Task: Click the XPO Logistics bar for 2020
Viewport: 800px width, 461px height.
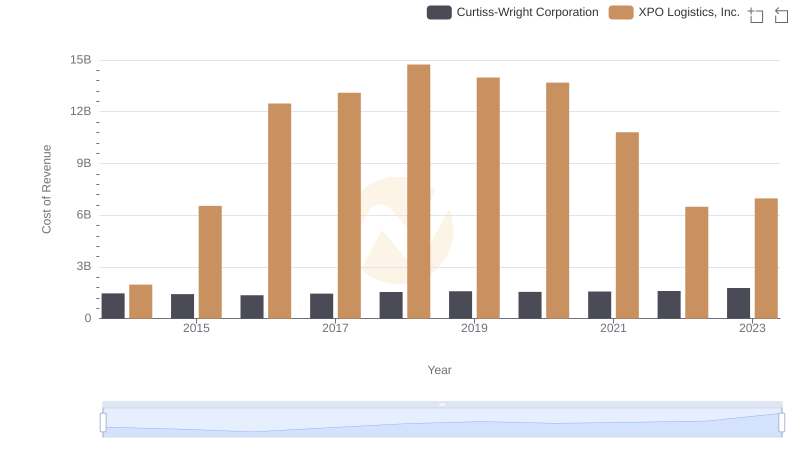Action: pyautogui.click(x=558, y=200)
